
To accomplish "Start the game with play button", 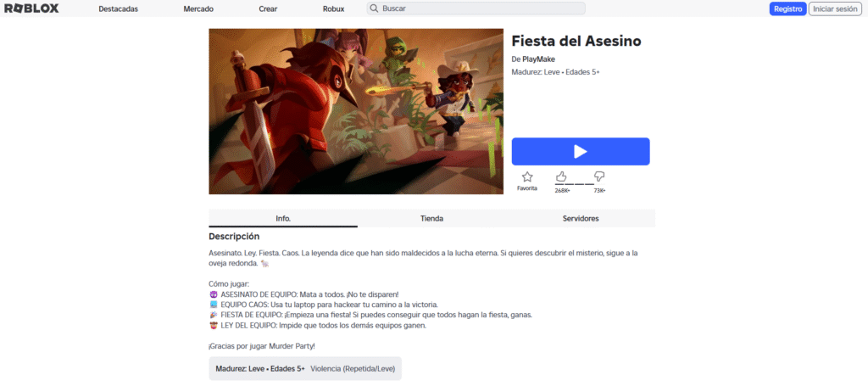I will pyautogui.click(x=580, y=151).
